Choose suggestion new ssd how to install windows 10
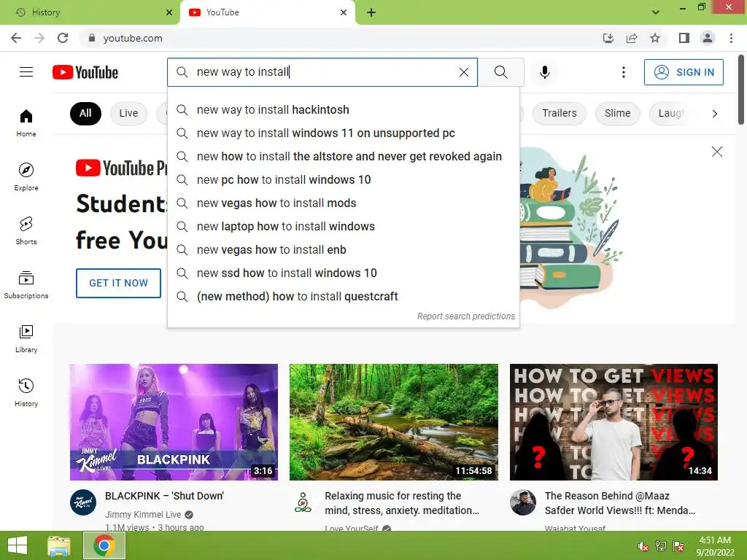 (343, 273)
